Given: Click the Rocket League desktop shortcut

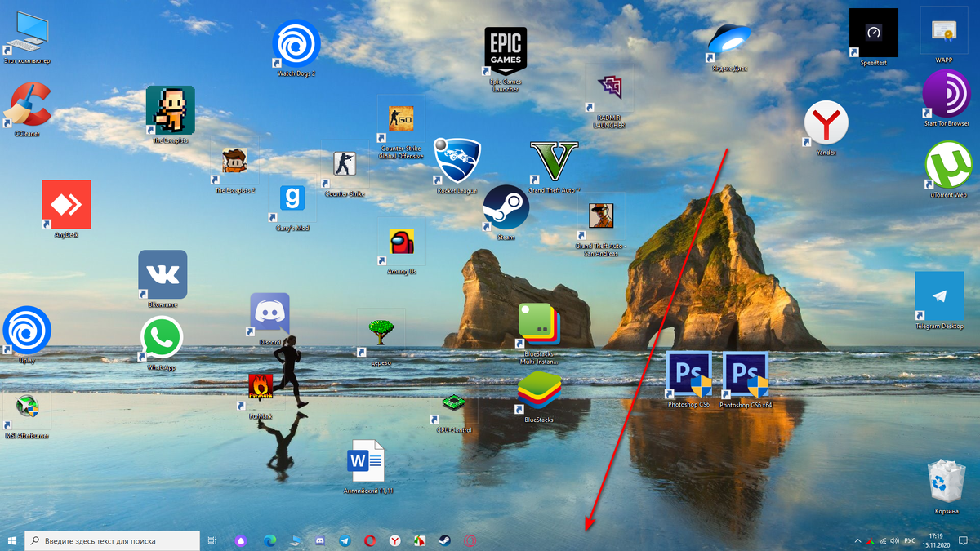Looking at the screenshot, I should (457, 165).
